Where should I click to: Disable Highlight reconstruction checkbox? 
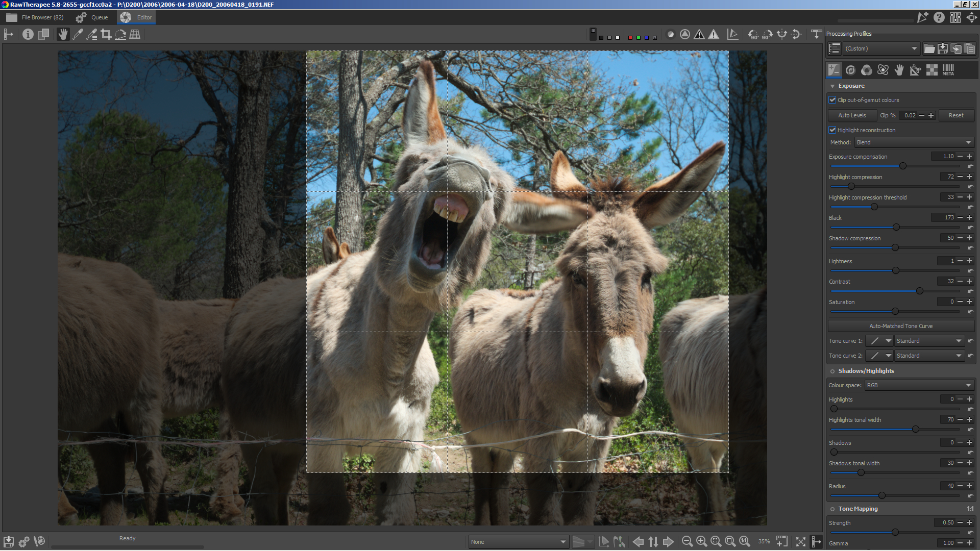point(832,130)
